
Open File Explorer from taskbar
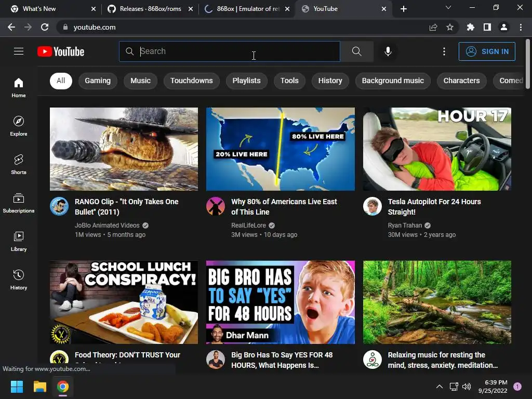click(39, 387)
